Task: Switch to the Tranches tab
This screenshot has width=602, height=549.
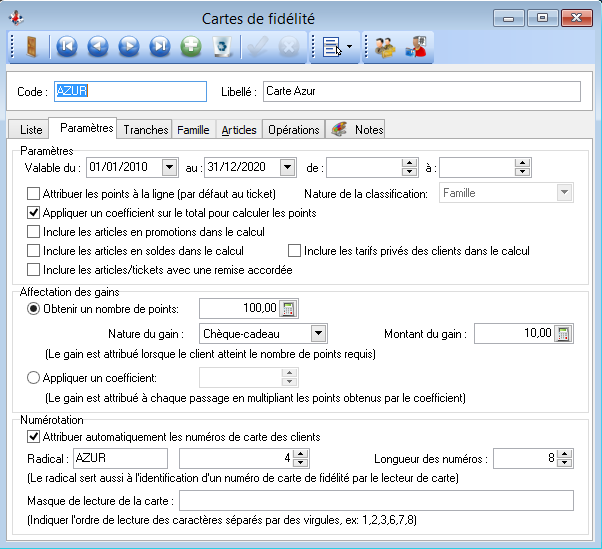Action: (x=145, y=130)
